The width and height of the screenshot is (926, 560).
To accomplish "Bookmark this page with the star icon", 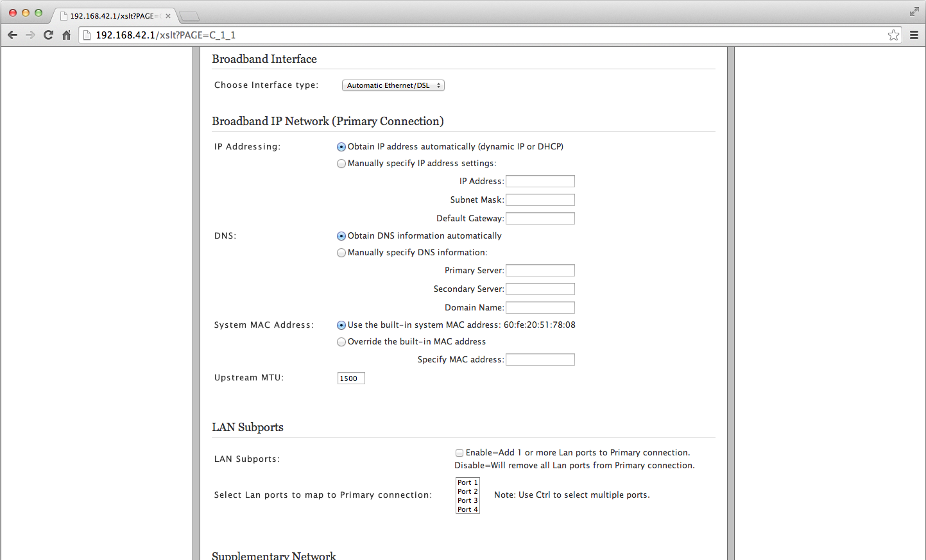I will (x=893, y=35).
